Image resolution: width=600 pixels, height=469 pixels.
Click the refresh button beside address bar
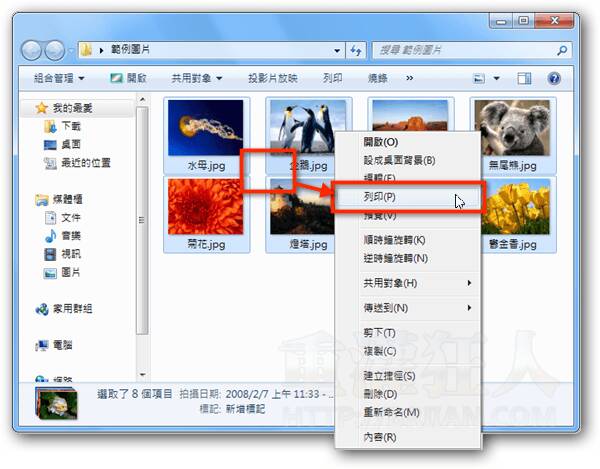[356, 50]
